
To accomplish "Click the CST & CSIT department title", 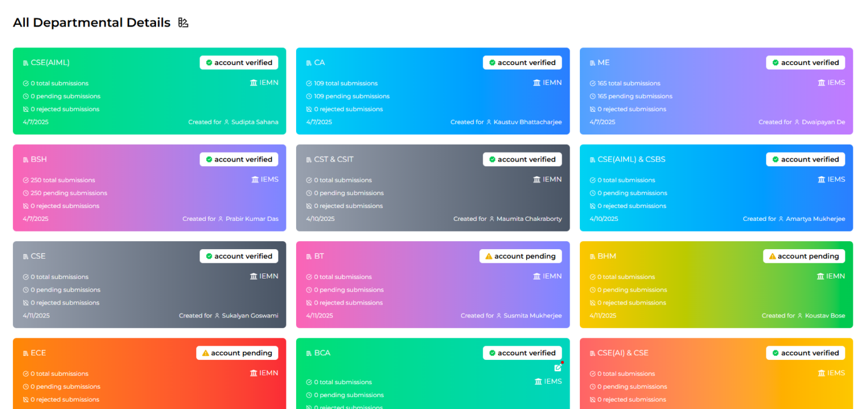I will point(334,159).
